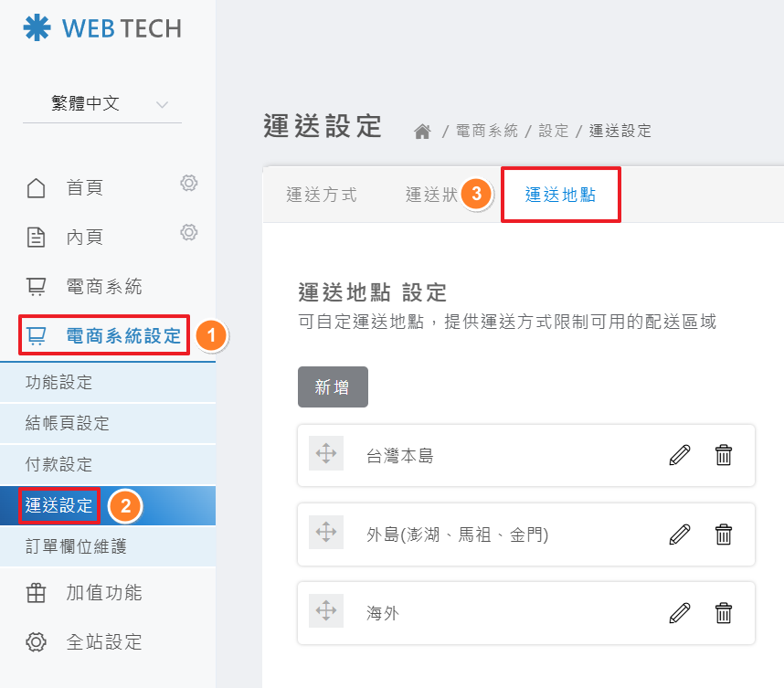Open 付款設定 in the sidebar
This screenshot has height=688, width=784.
click(x=58, y=465)
